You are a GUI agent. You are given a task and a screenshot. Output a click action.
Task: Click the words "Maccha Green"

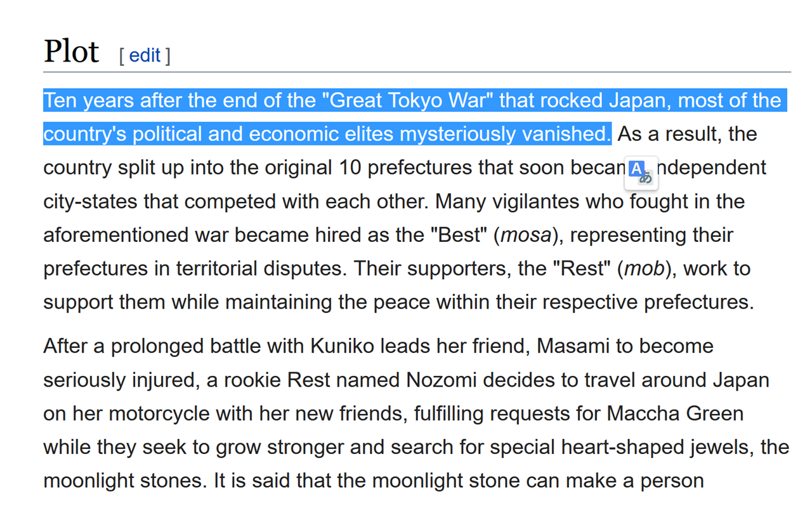(x=675, y=413)
